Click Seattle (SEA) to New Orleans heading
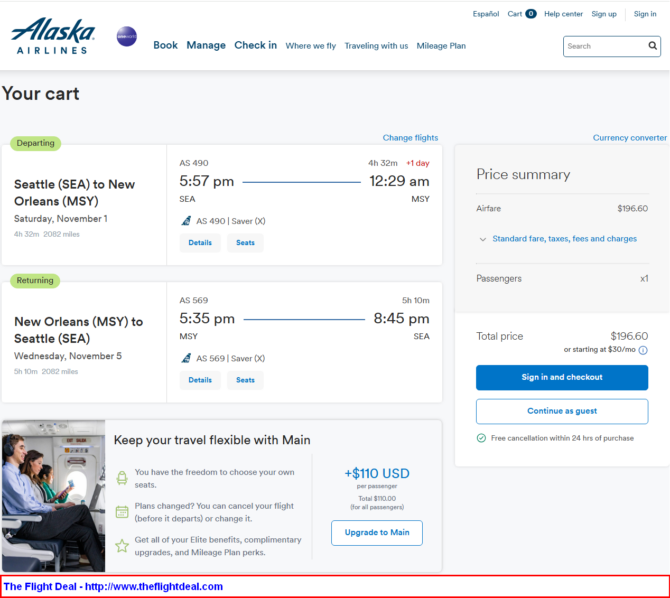The width and height of the screenshot is (670, 598). click(x=74, y=193)
